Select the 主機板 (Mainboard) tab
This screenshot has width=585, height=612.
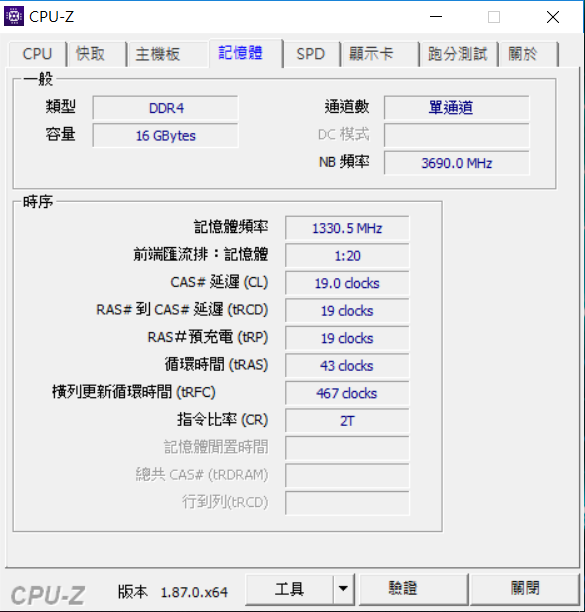point(167,54)
